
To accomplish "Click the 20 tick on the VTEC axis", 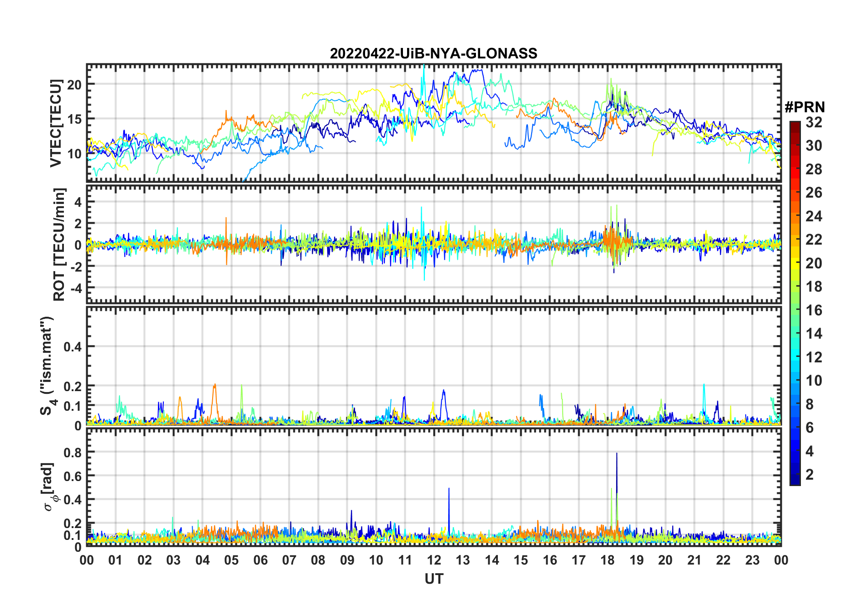I will coord(74,84).
